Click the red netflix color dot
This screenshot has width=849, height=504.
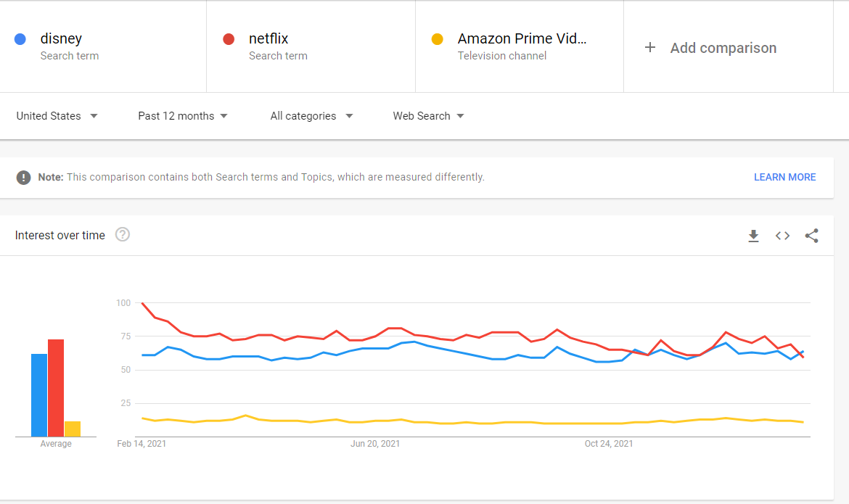(x=229, y=39)
